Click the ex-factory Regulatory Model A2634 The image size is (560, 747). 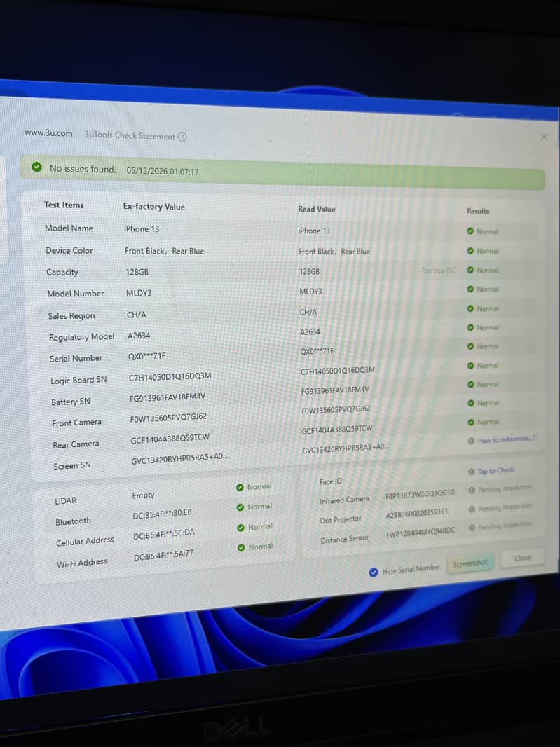click(x=139, y=336)
